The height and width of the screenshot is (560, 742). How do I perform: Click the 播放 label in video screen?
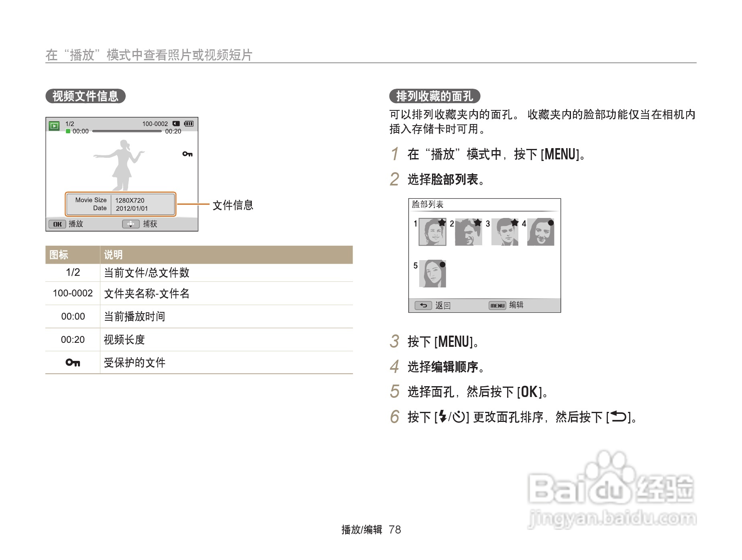point(76,224)
